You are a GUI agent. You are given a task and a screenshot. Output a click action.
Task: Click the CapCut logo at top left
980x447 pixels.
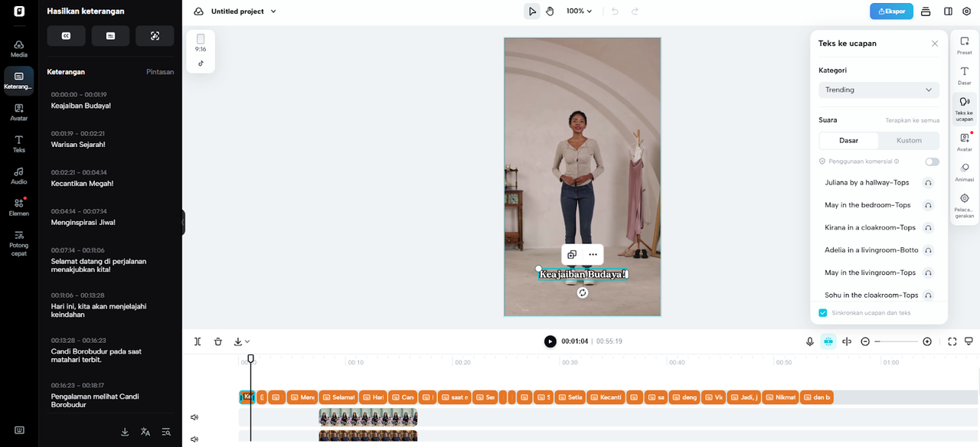point(19,11)
